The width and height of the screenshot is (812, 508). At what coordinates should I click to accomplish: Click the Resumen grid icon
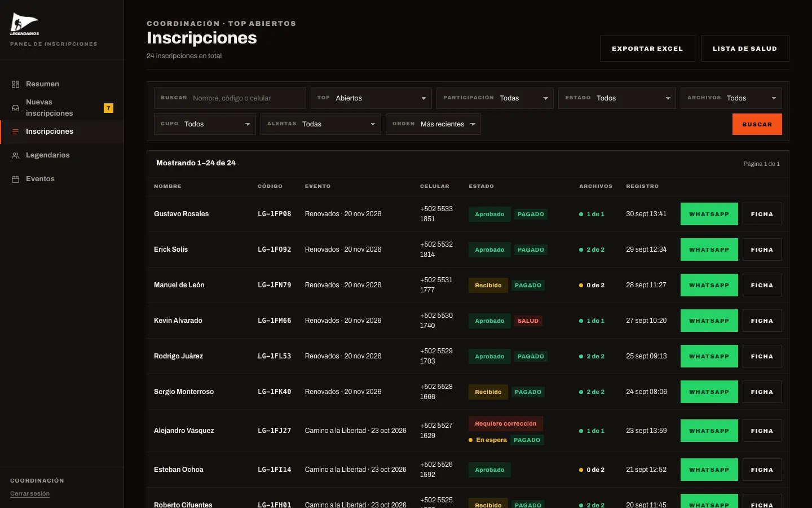click(x=15, y=84)
